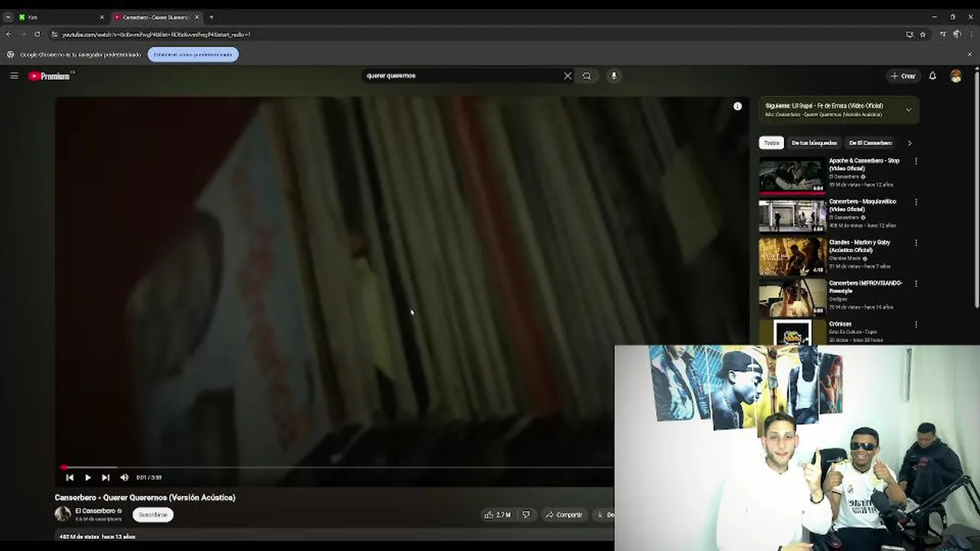Focus the YouTube search field
Viewport: 980px width, 551px height.
(463, 76)
